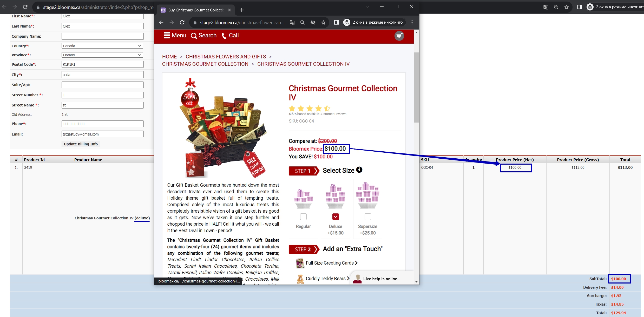Click the Phone field 111-111-1111

point(102,124)
